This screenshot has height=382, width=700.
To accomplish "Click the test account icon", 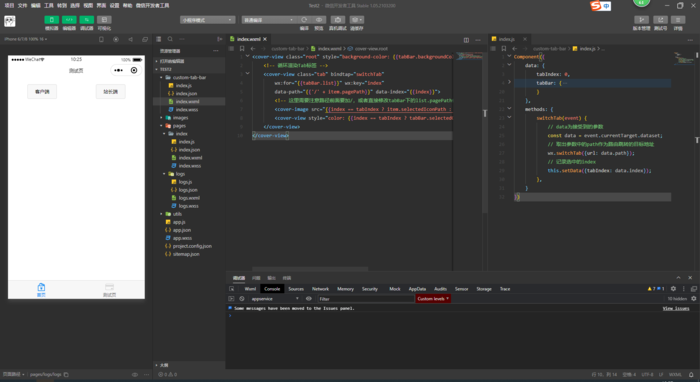I will pyautogui.click(x=660, y=20).
